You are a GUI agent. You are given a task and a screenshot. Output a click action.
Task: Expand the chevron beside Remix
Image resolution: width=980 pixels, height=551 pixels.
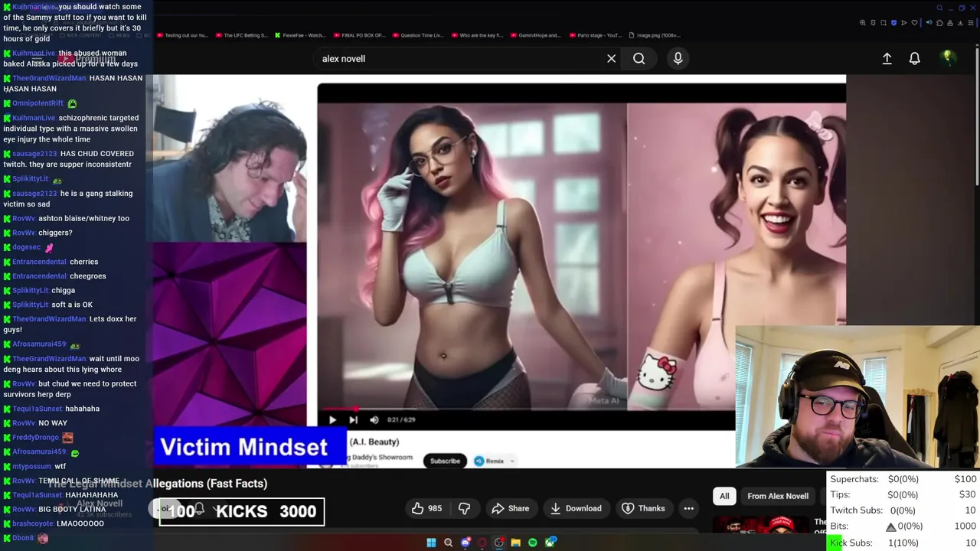[x=512, y=461]
